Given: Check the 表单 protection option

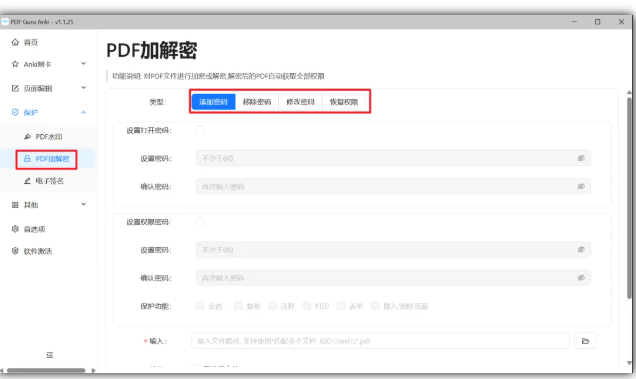Looking at the screenshot, I should 341,306.
